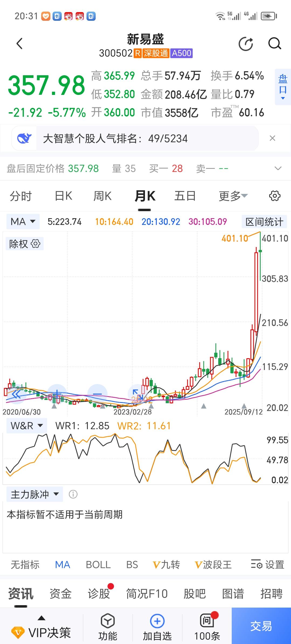Open the 主力脉冲 info icon
Viewport: 291px width, 644px height.
[x=73, y=494]
